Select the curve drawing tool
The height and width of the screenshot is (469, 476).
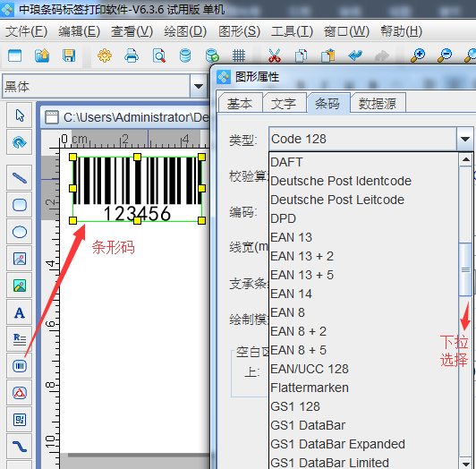pos(20,447)
